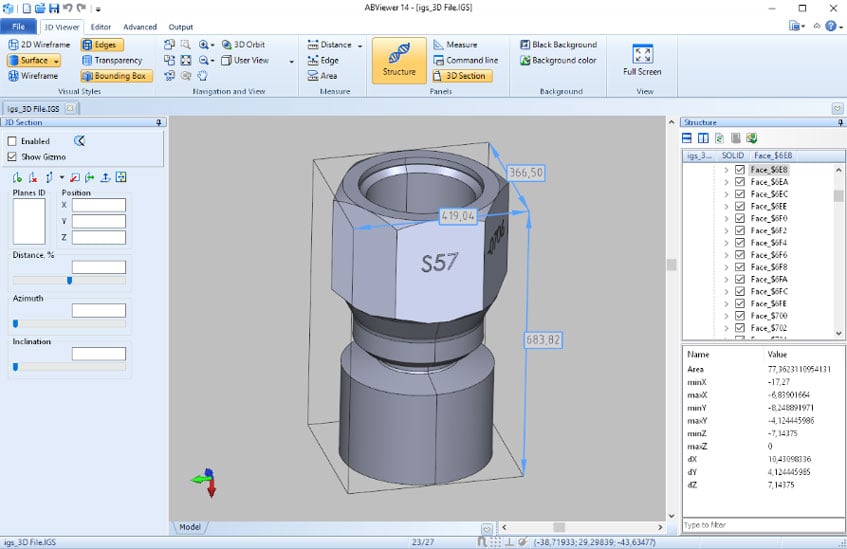847x549 pixels.
Task: Activate the 3D Orbit tool
Action: [244, 44]
